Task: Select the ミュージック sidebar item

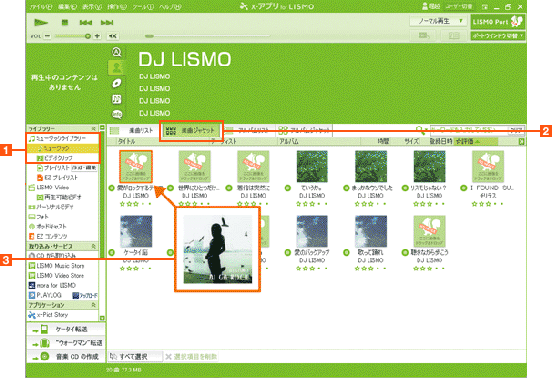Action: [55, 148]
